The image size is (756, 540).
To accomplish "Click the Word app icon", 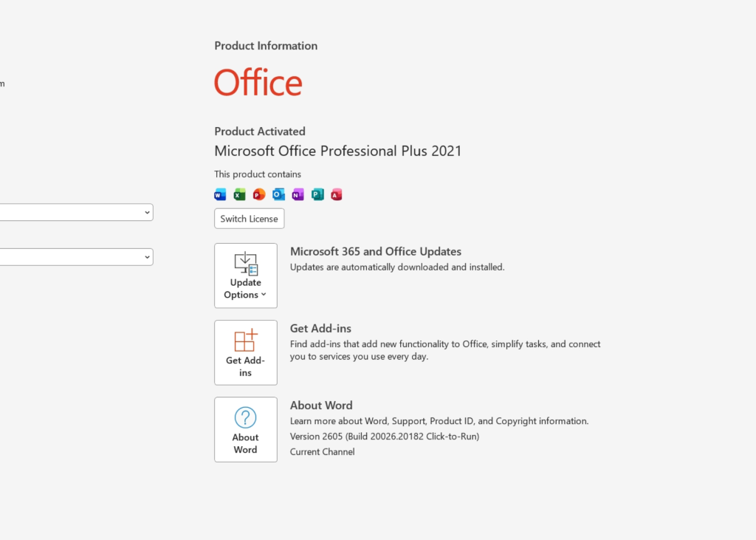I will tap(220, 194).
